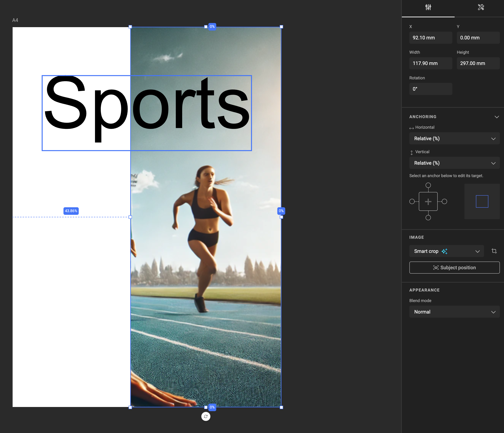Screen dimensions: 504x433
Task: Click the top-right image resize handle
Action: click(x=281, y=27)
